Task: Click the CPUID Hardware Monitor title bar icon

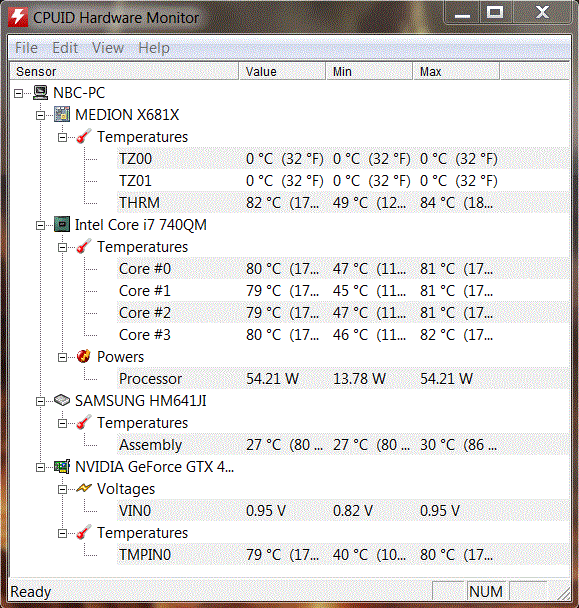Action: [x=18, y=18]
